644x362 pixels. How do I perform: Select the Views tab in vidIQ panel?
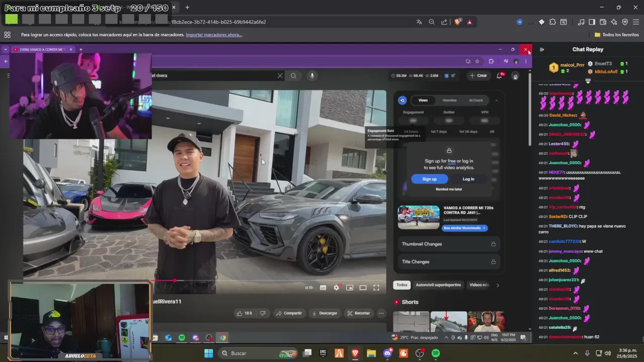423,101
